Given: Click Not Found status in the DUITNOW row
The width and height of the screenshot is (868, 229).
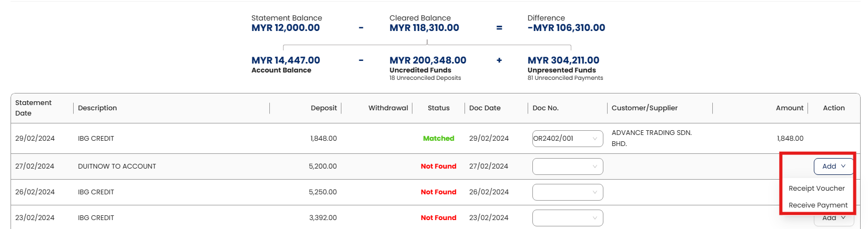Looking at the screenshot, I should pyautogui.click(x=438, y=166).
